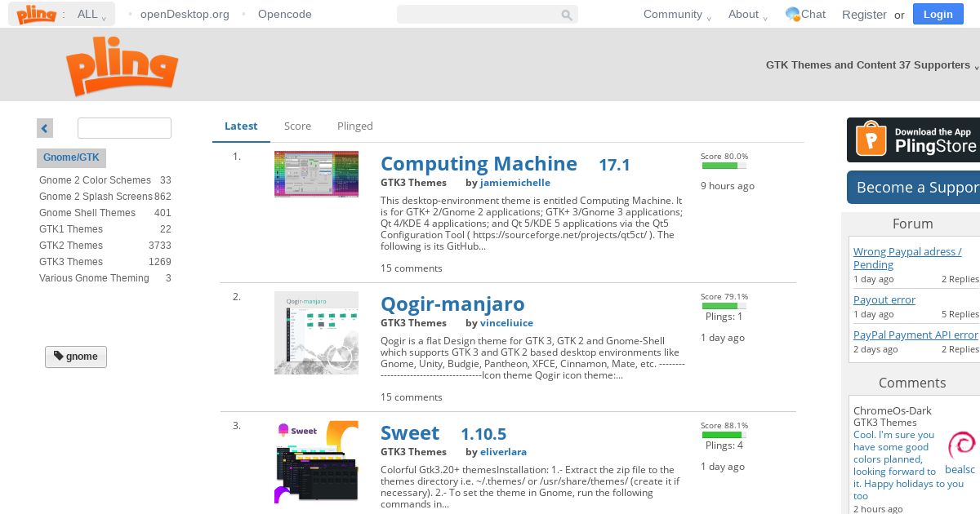This screenshot has width=980, height=514.
Task: Open author eliverlara's profile
Action: 503,452
